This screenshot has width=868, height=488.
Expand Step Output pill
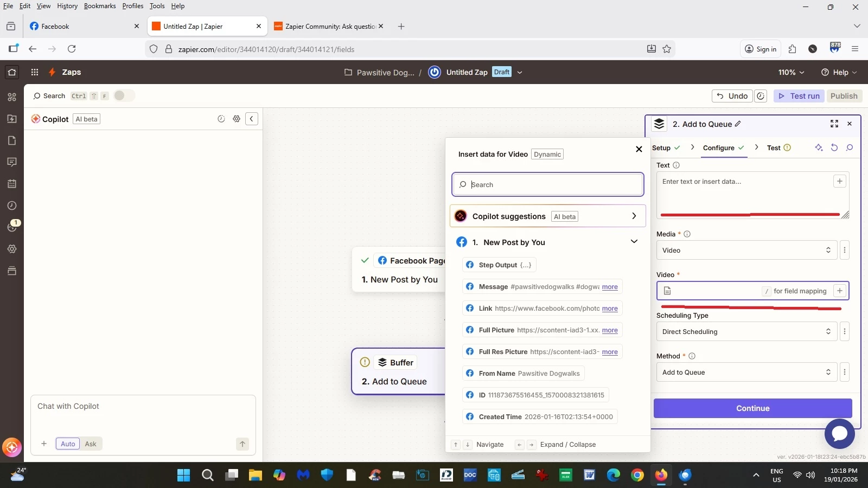(x=499, y=265)
